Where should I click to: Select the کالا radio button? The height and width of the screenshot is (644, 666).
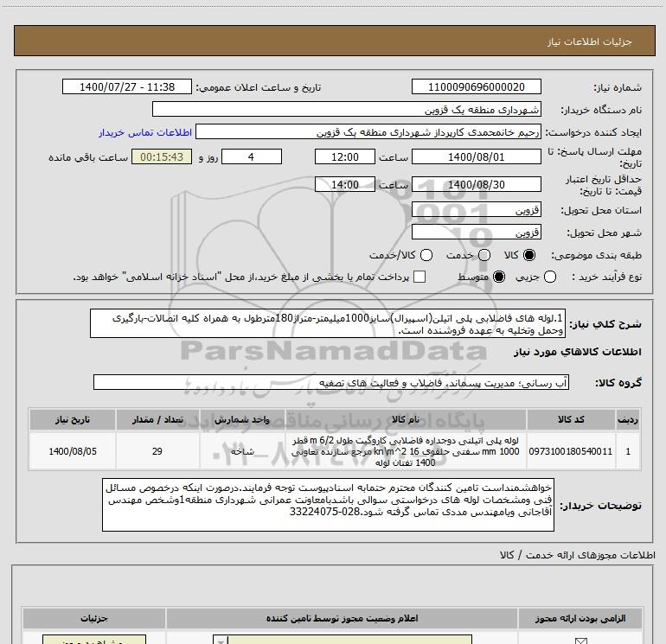pyautogui.click(x=529, y=255)
